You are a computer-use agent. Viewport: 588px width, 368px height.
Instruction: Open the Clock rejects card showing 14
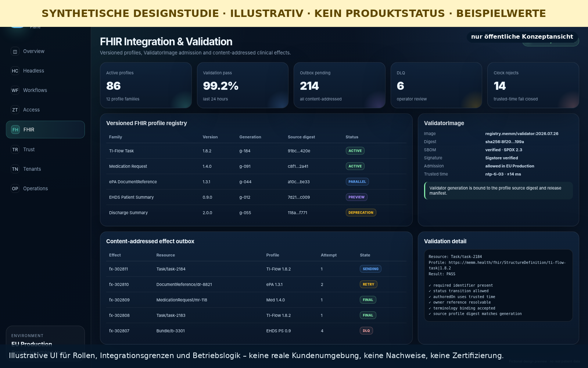[533, 85]
